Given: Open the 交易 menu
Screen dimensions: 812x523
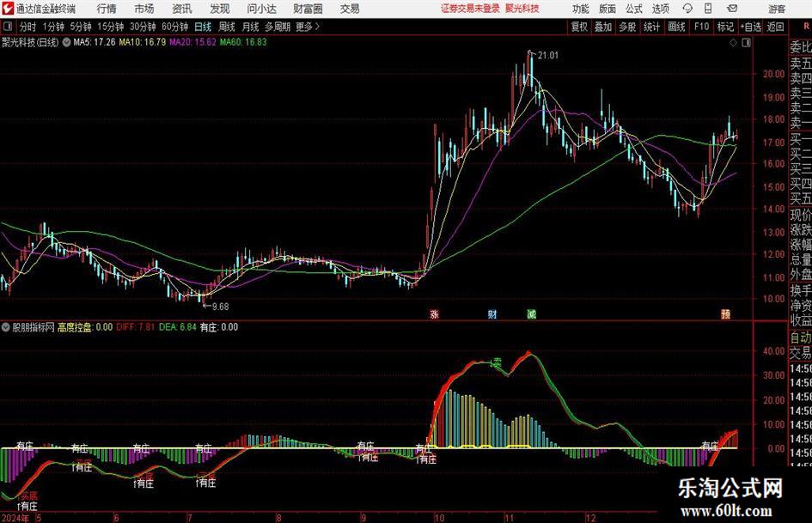Looking at the screenshot, I should pyautogui.click(x=350, y=9).
